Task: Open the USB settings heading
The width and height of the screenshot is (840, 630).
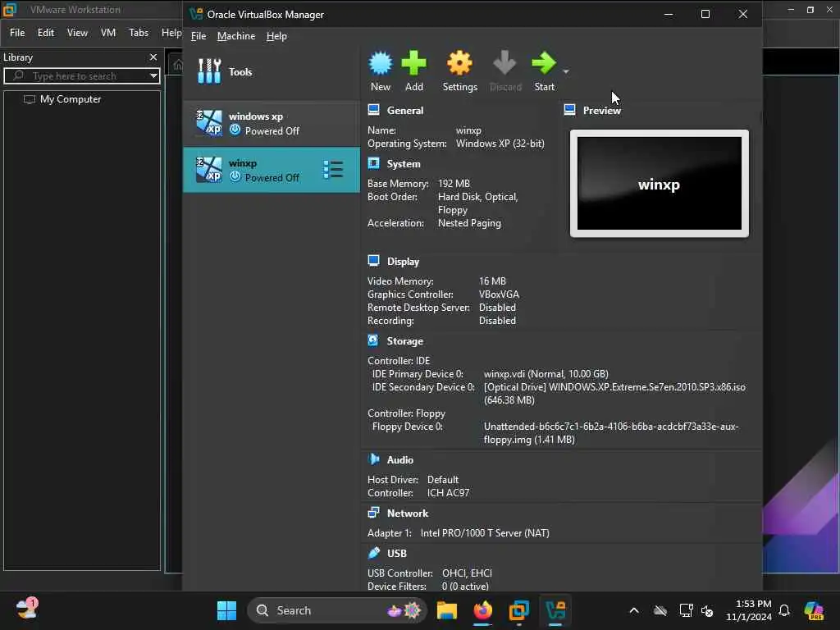Action: coord(396,553)
